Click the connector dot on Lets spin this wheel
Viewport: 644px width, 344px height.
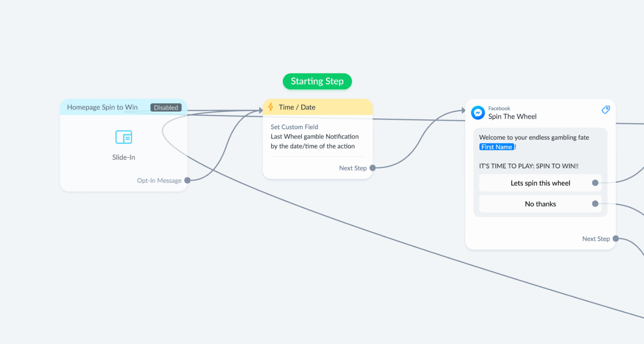[595, 183]
